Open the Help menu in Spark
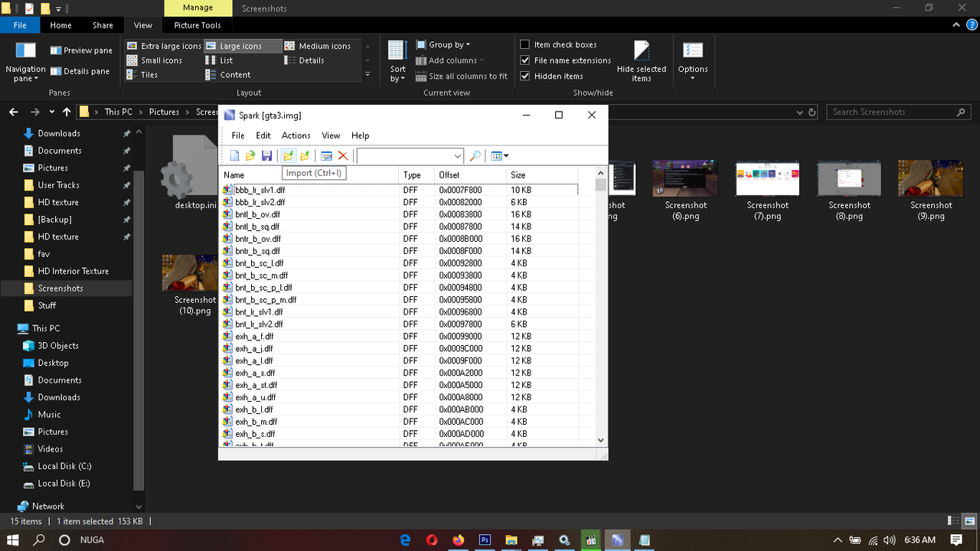This screenshot has width=980, height=551. pyautogui.click(x=360, y=135)
